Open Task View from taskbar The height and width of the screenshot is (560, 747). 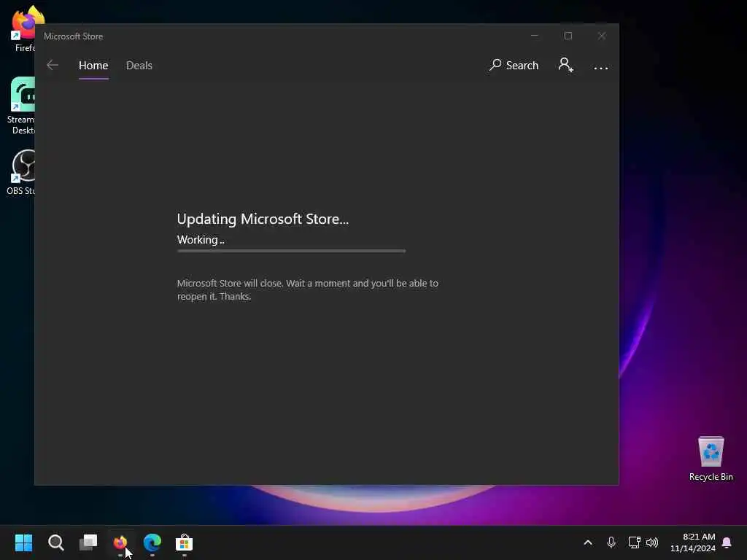(x=88, y=542)
